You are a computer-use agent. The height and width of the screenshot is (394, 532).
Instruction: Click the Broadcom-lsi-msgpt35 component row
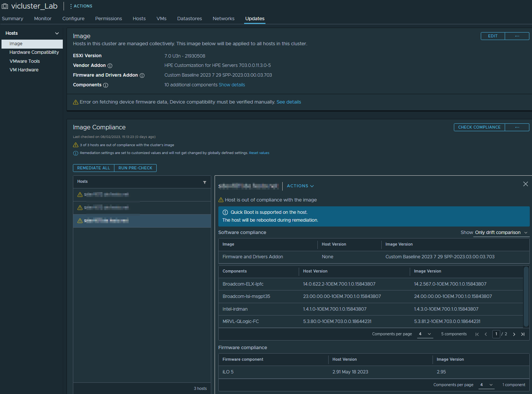pos(371,296)
